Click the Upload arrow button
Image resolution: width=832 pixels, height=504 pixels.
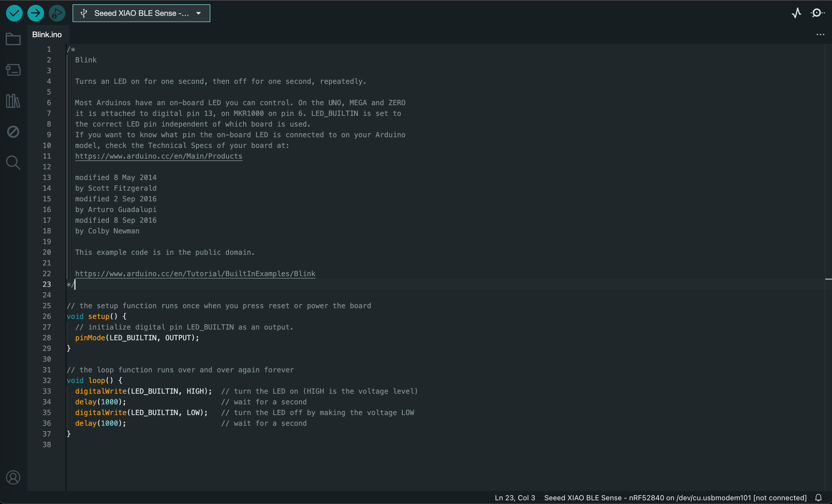(36, 13)
